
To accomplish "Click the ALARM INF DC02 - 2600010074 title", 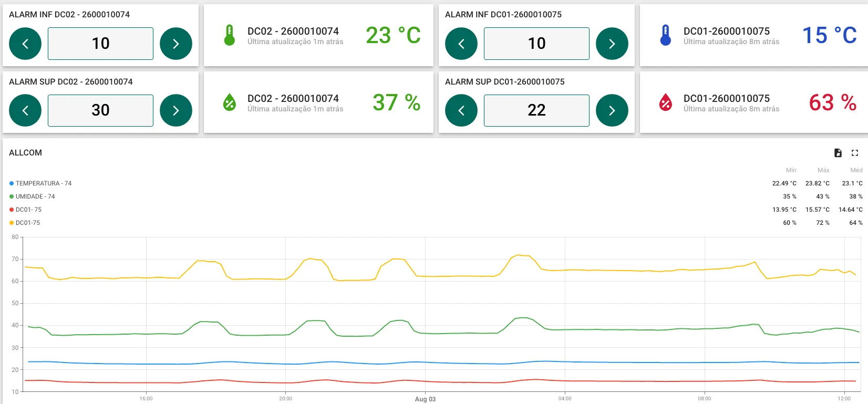I will point(69,15).
